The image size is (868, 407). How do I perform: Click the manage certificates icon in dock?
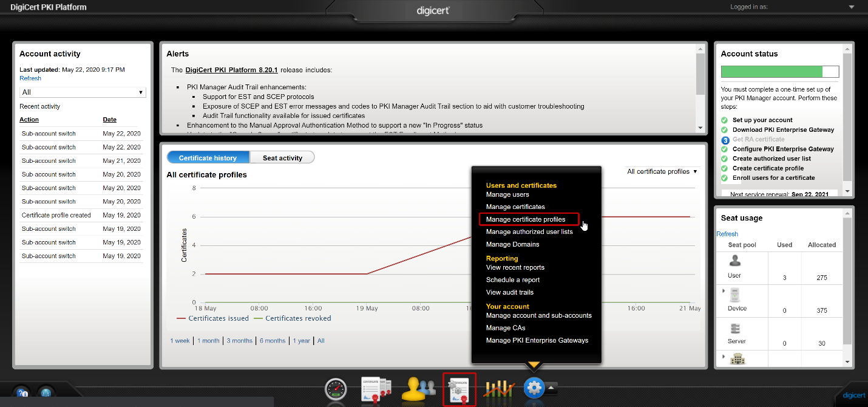pos(376,389)
